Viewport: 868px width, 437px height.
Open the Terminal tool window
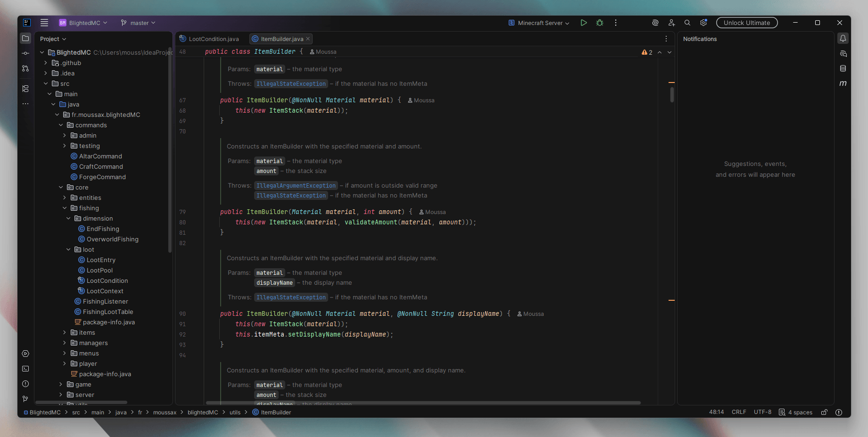click(x=25, y=369)
